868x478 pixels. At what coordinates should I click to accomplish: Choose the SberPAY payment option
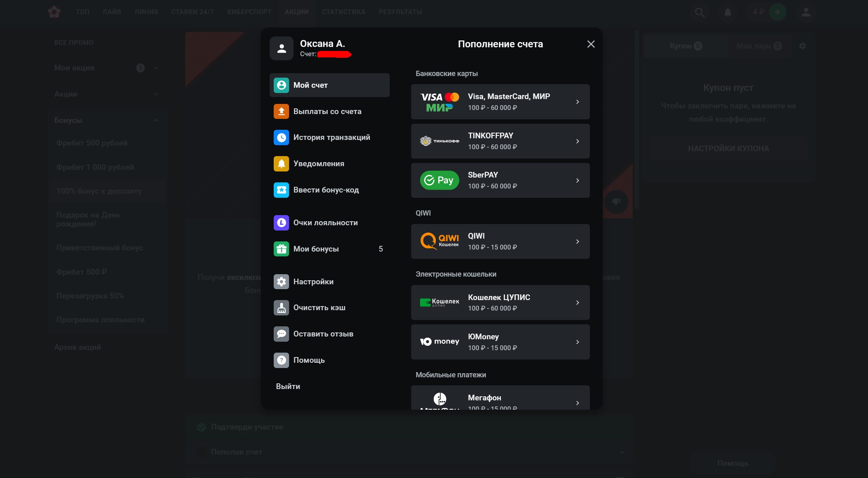[x=500, y=180]
